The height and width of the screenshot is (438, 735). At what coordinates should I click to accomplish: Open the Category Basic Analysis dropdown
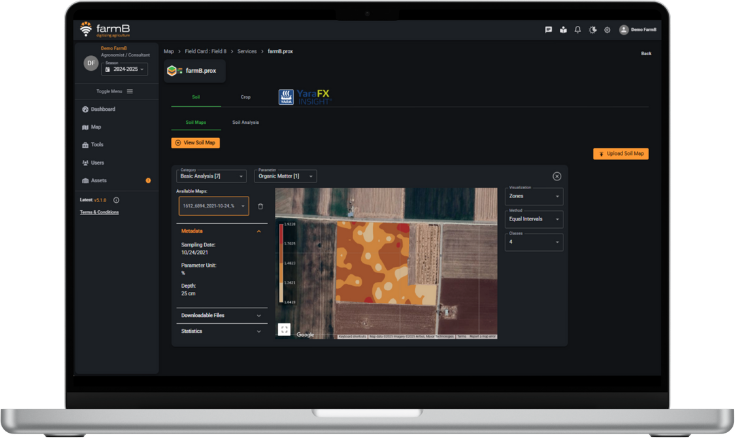[x=211, y=176]
